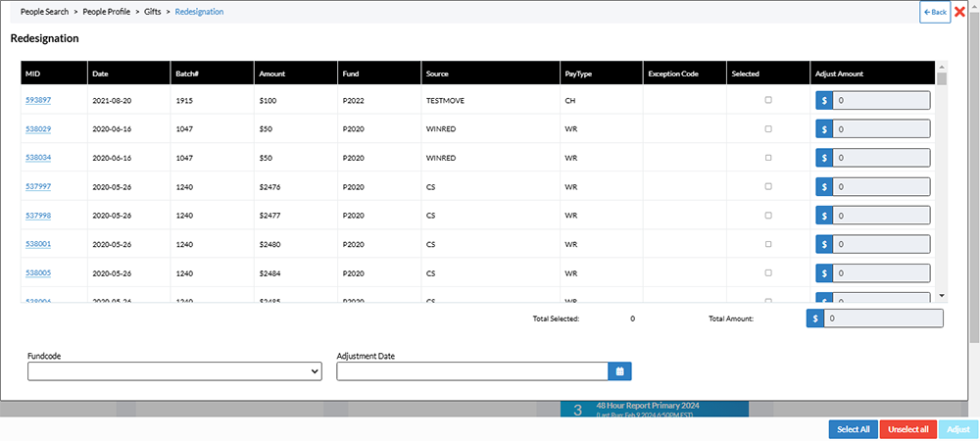Click Adjust Amount field for row 538005

tap(881, 273)
